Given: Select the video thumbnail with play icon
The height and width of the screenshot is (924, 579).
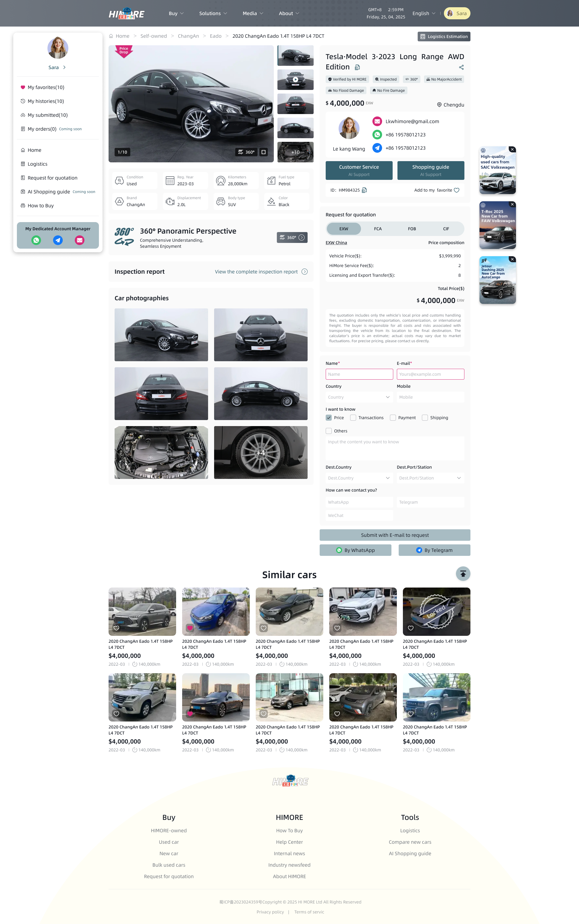Looking at the screenshot, I should pos(295,80).
